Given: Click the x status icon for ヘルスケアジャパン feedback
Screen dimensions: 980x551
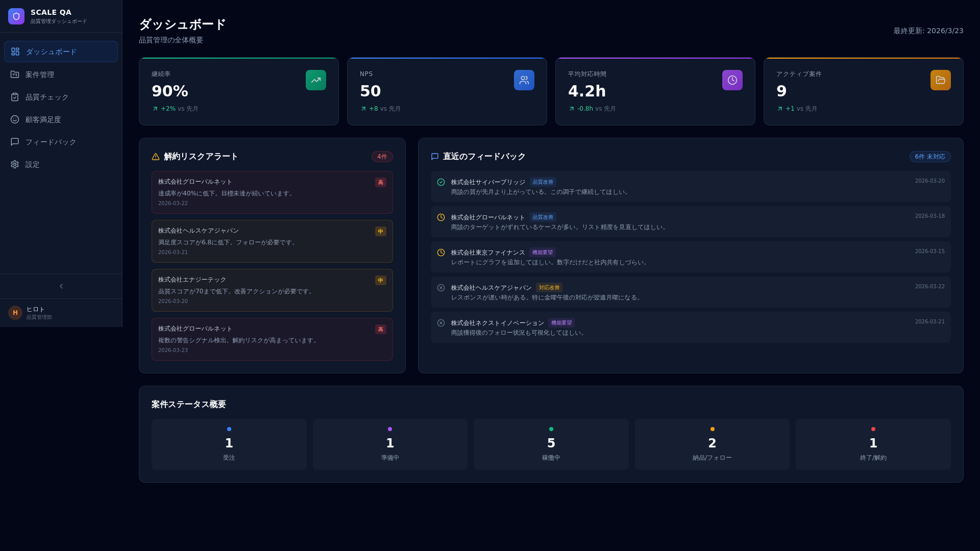Looking at the screenshot, I should [441, 288].
